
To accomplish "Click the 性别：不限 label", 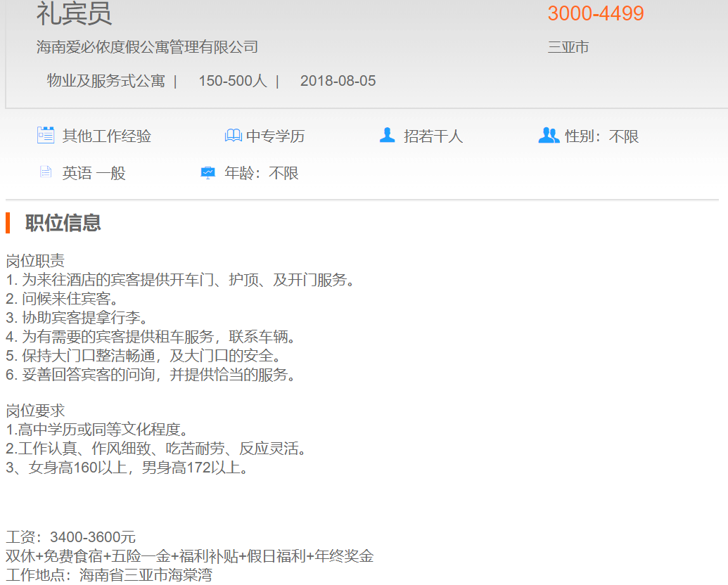I will 601,136.
